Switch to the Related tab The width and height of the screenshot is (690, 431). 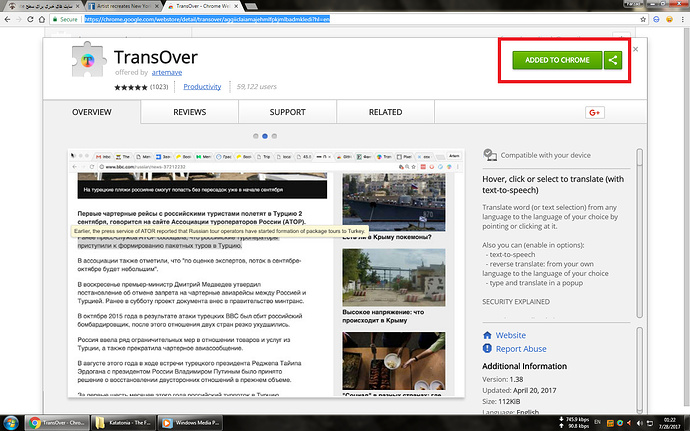click(x=385, y=112)
